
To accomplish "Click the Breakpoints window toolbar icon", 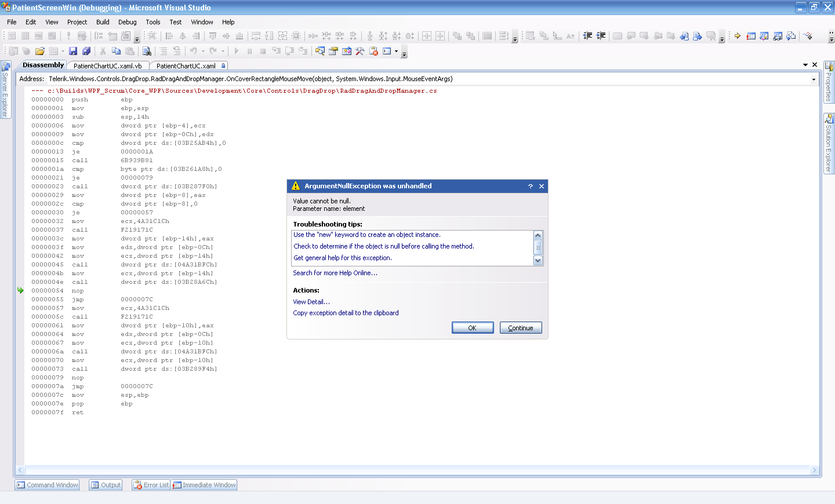I will pos(751,36).
